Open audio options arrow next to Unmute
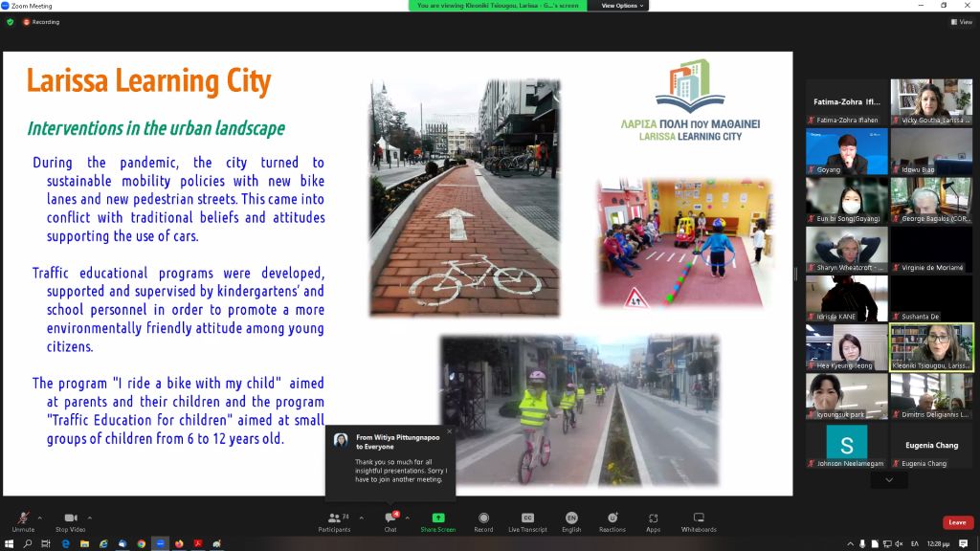 [40, 518]
